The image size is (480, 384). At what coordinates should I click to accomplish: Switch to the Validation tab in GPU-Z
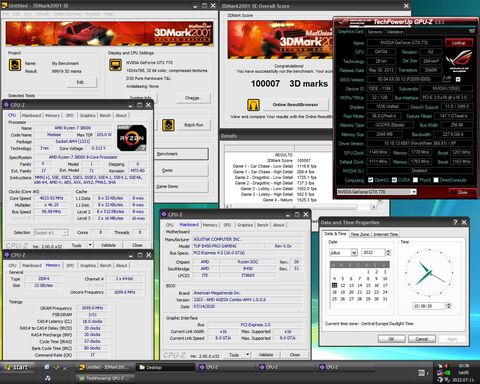[395, 32]
